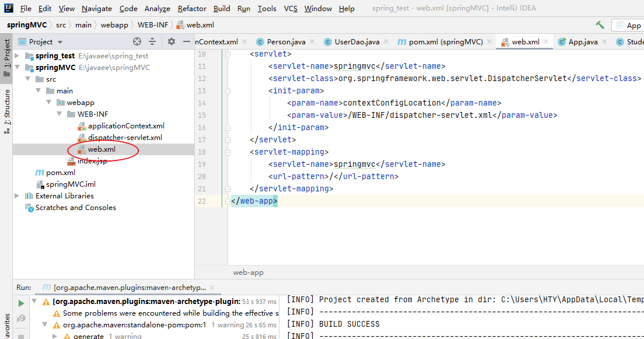The image size is (644, 339).
Task: Select springMVC.iml in project tree
Action: (71, 184)
